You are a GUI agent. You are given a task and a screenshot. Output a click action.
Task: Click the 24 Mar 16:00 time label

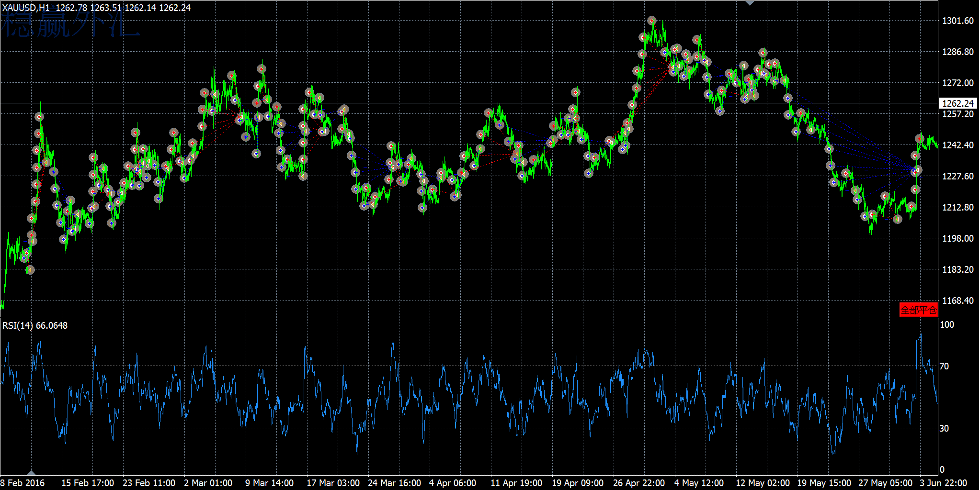coord(395,483)
